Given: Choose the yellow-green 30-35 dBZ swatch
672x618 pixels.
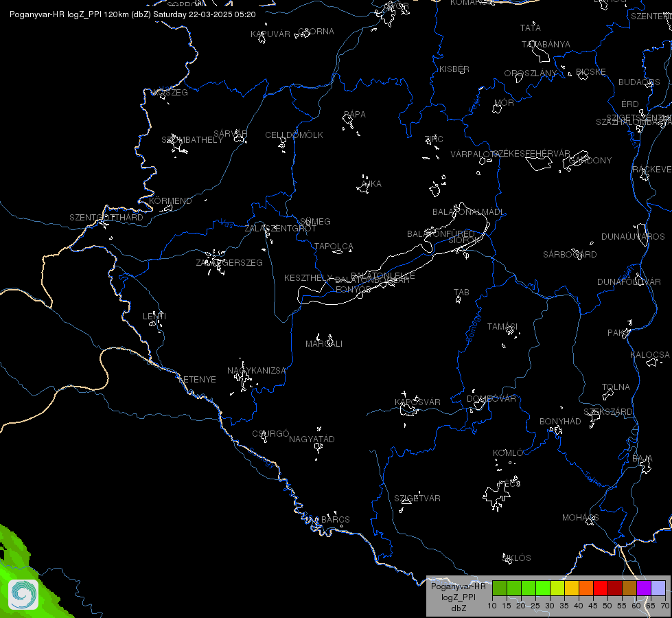Looking at the screenshot, I should pos(557,588).
